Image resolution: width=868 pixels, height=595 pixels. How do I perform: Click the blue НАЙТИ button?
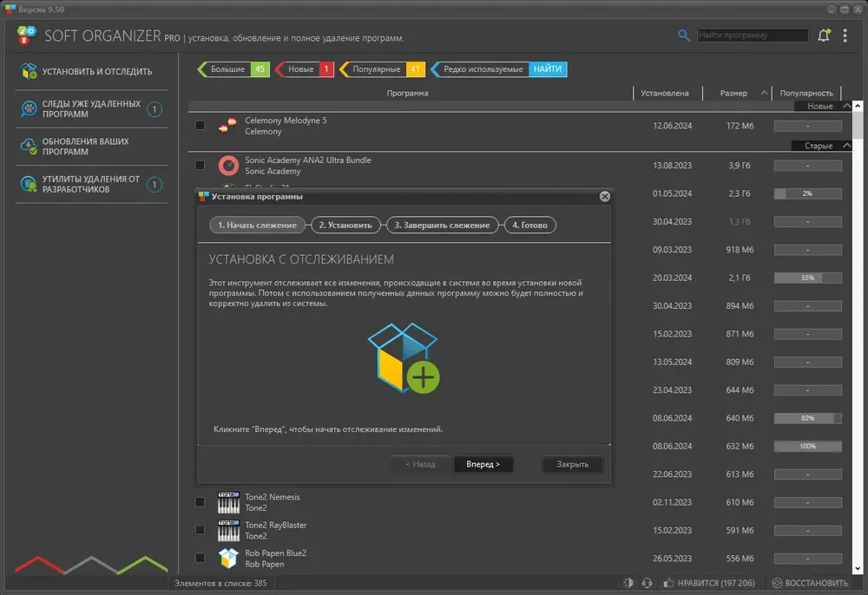pyautogui.click(x=548, y=69)
